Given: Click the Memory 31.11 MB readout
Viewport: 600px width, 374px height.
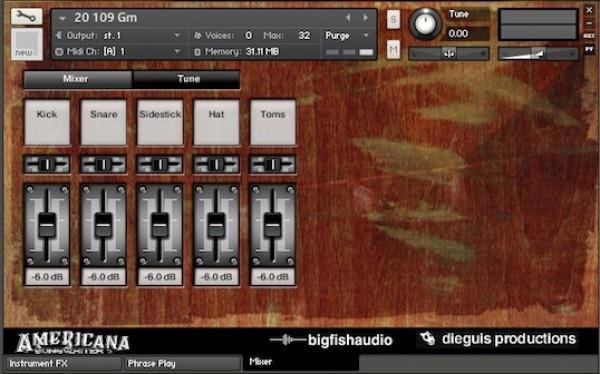Looking at the screenshot, I should click(x=236, y=52).
